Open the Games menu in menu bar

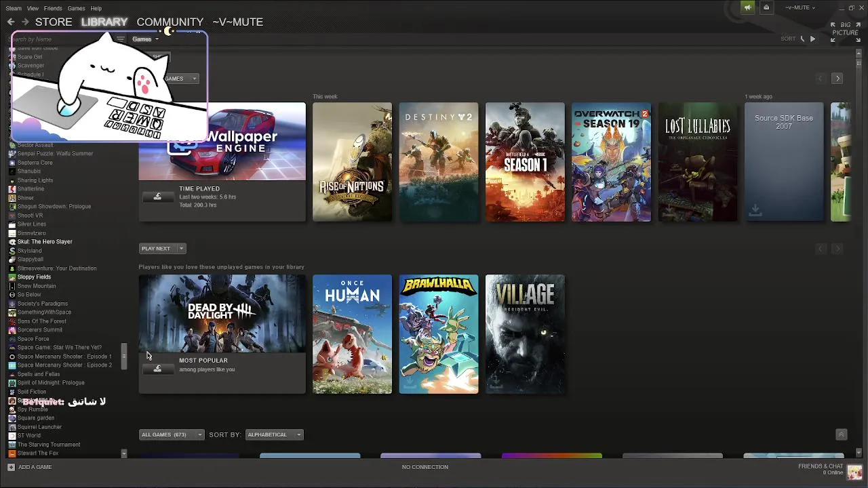tap(76, 8)
